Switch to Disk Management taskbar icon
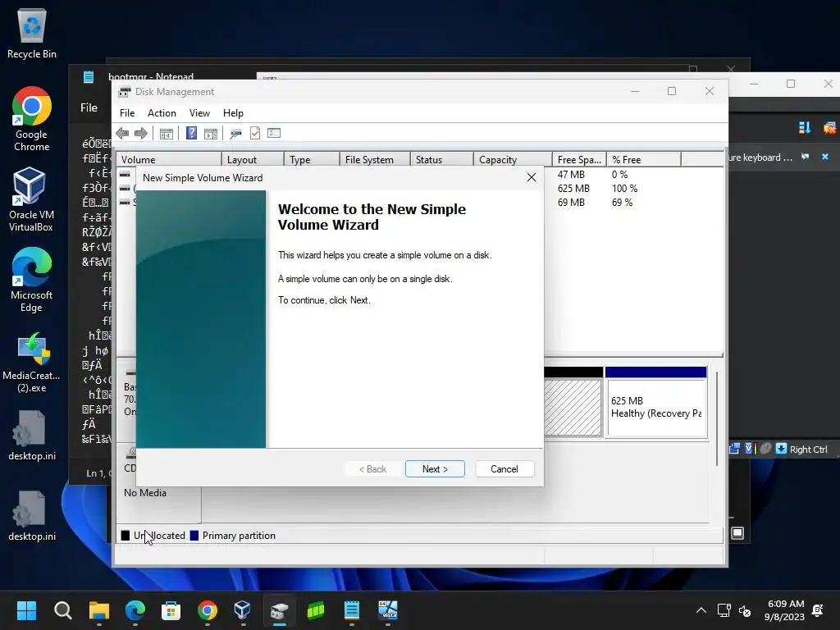Viewport: 840px width, 630px height. pos(280,610)
